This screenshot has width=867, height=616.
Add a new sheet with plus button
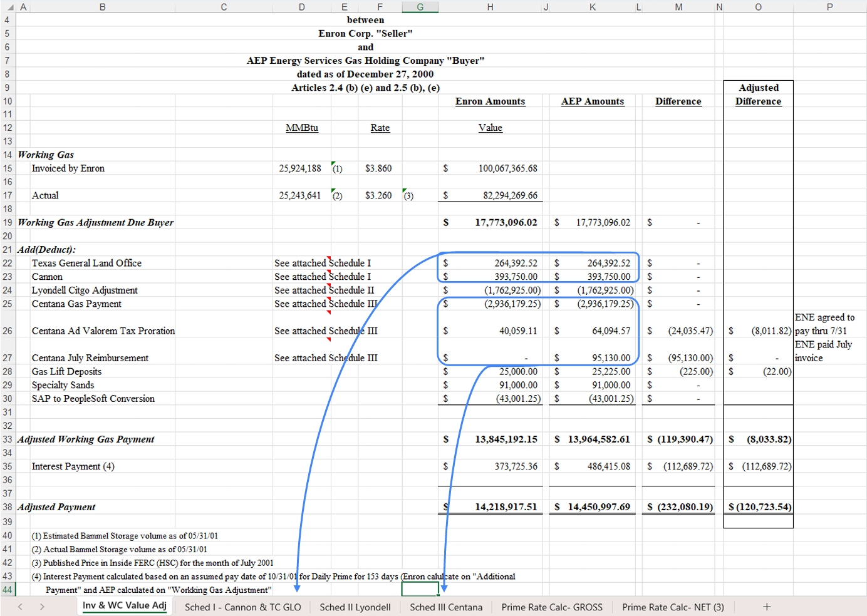[x=766, y=607]
